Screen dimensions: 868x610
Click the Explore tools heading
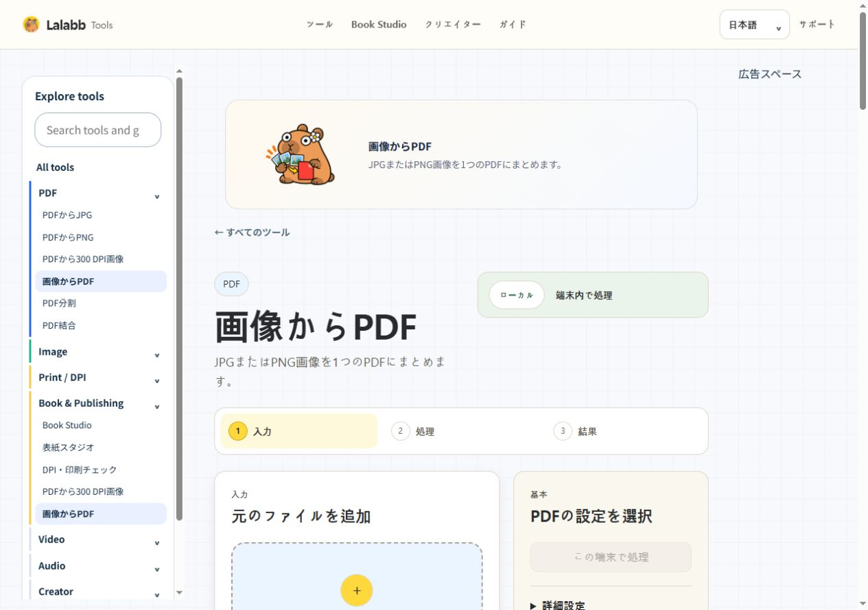[69, 96]
